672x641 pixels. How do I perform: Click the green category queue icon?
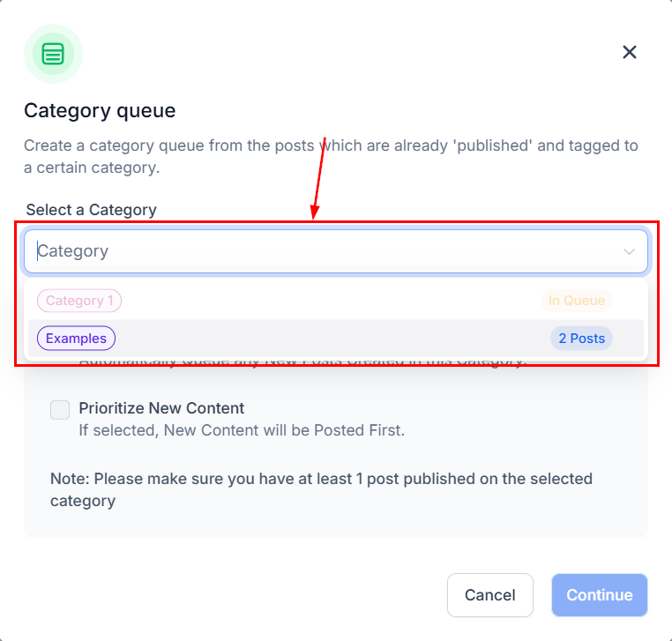point(53,54)
